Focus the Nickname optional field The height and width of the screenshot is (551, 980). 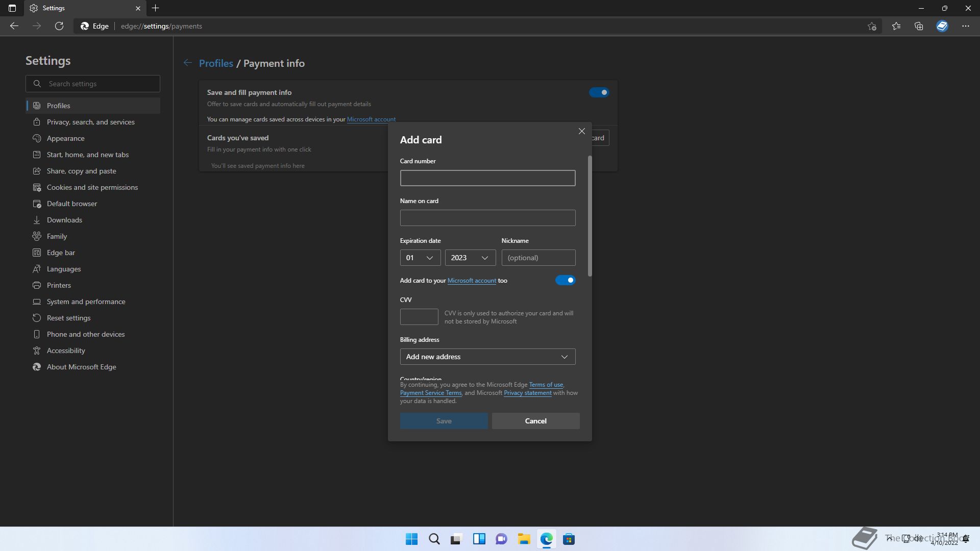(538, 258)
